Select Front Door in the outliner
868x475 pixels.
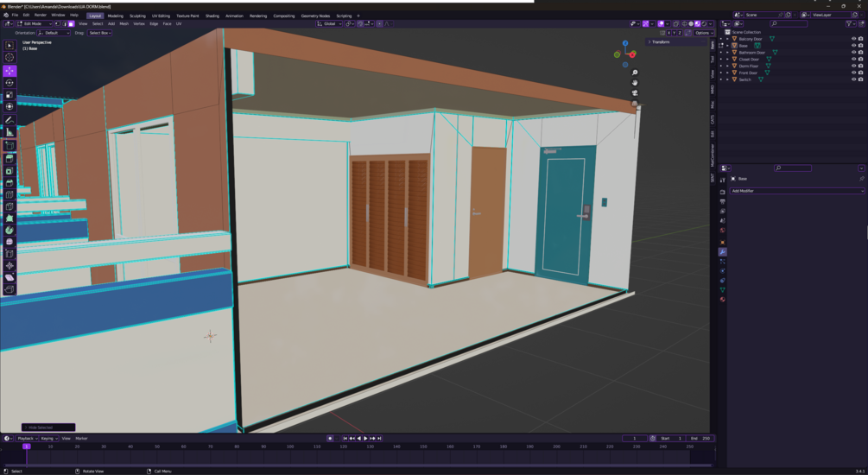[x=748, y=73]
